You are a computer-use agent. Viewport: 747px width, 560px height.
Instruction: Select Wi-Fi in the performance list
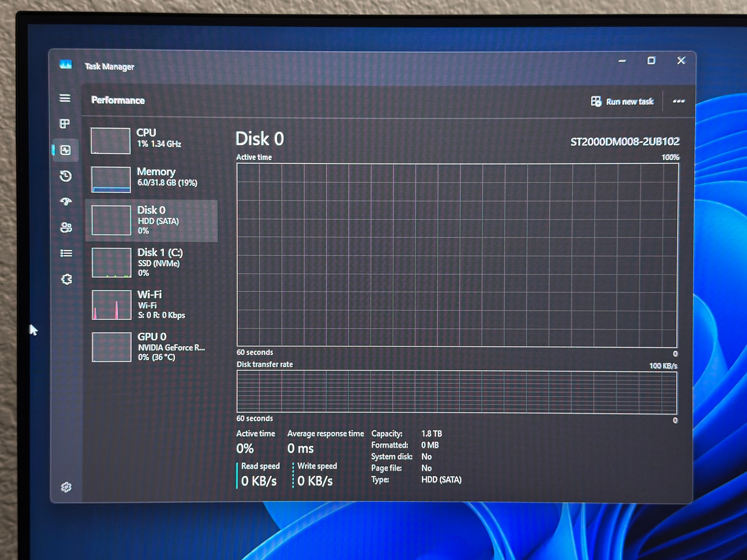click(151, 305)
